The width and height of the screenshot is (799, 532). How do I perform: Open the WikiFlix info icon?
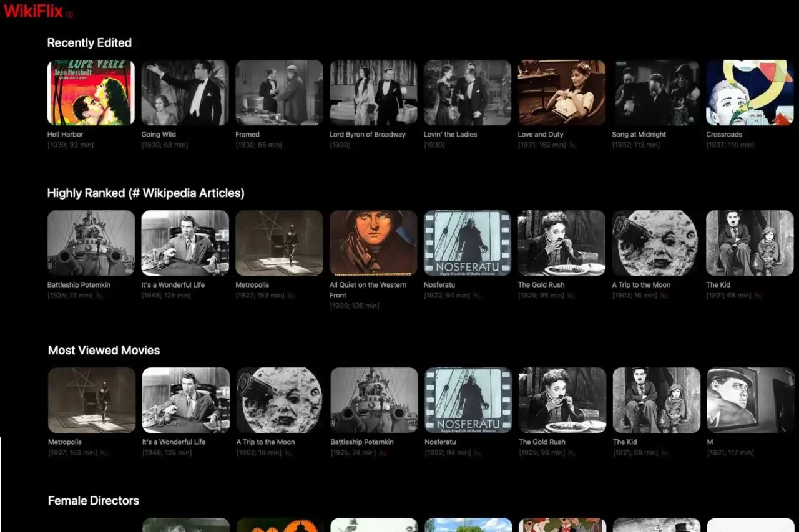[69, 13]
